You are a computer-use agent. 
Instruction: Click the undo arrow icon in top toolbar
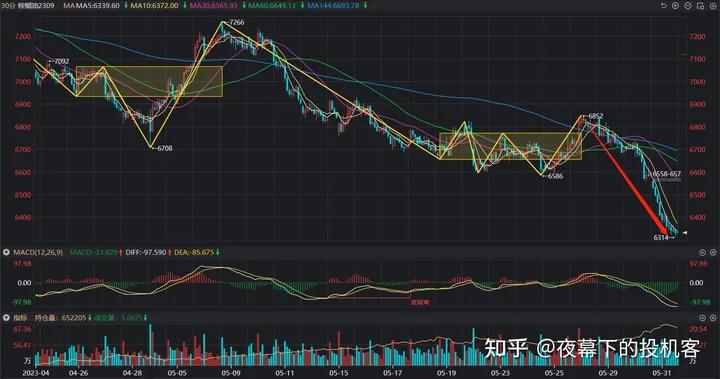pyautogui.click(x=663, y=6)
